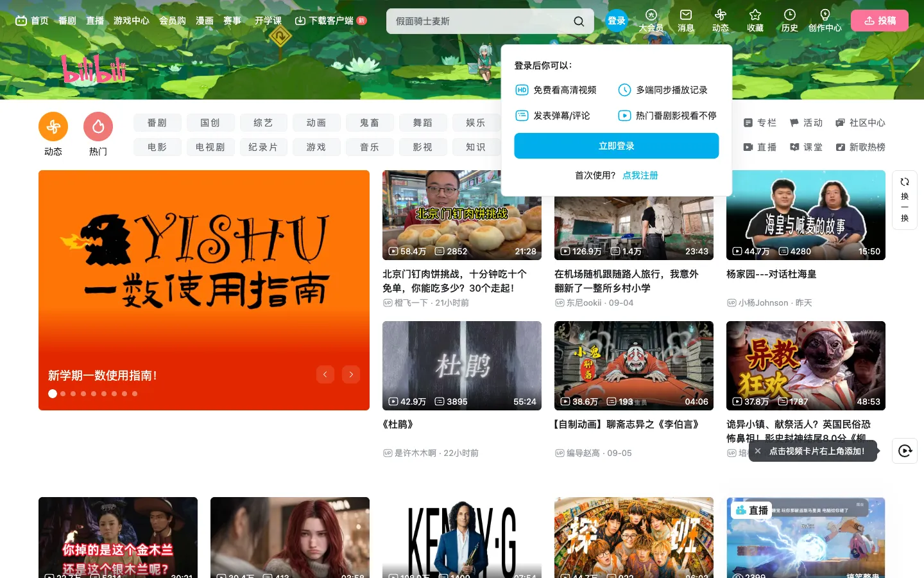Click the blue 立即登录 button
This screenshot has width=924, height=578.
617,146
